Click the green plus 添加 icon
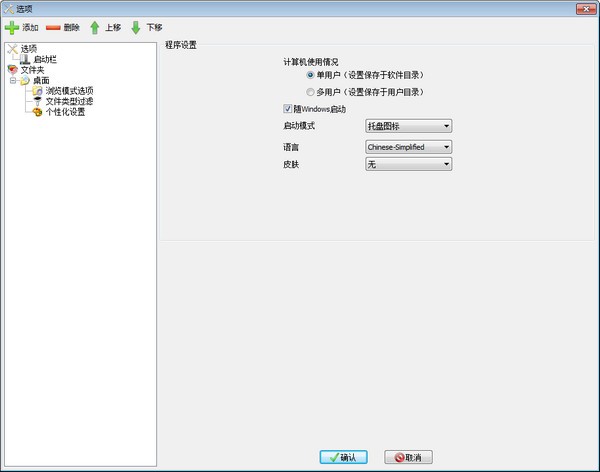 (x=12, y=27)
